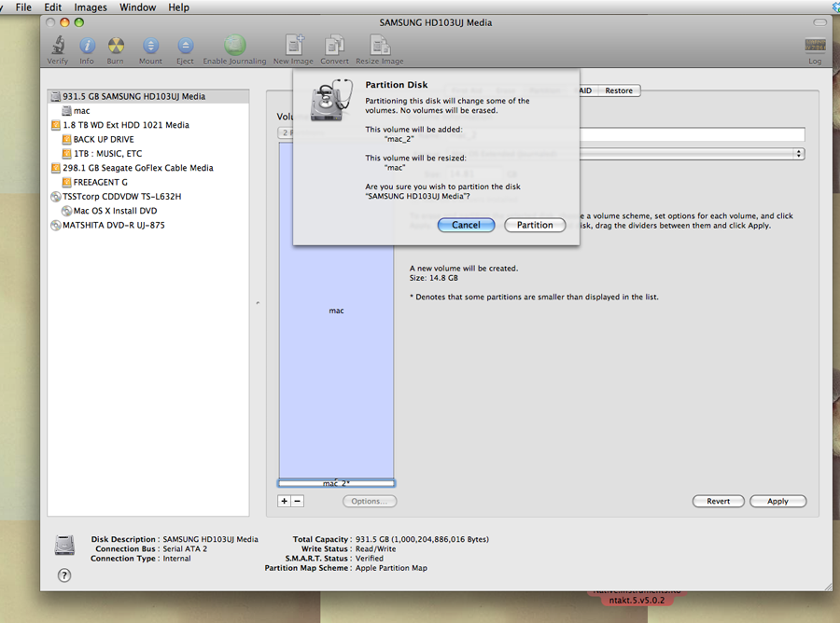Click the Size: 14.8 GB text
Image resolution: width=840 pixels, height=623 pixels.
[x=433, y=278]
